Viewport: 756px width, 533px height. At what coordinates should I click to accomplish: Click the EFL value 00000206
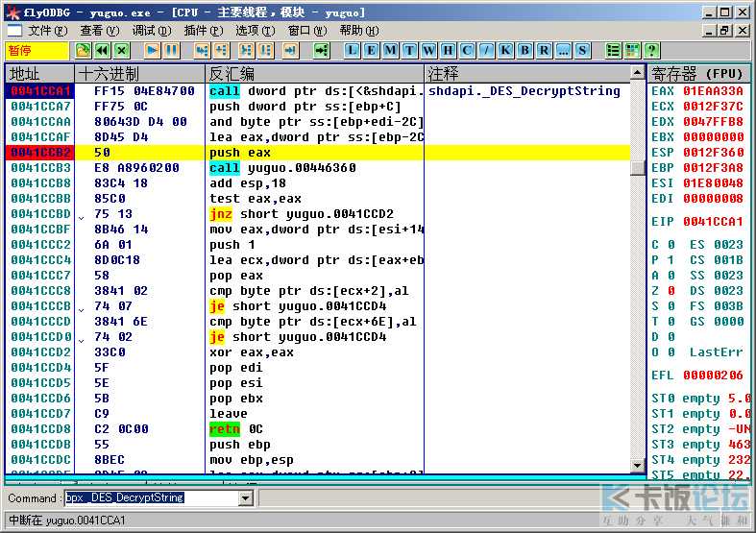click(x=713, y=376)
